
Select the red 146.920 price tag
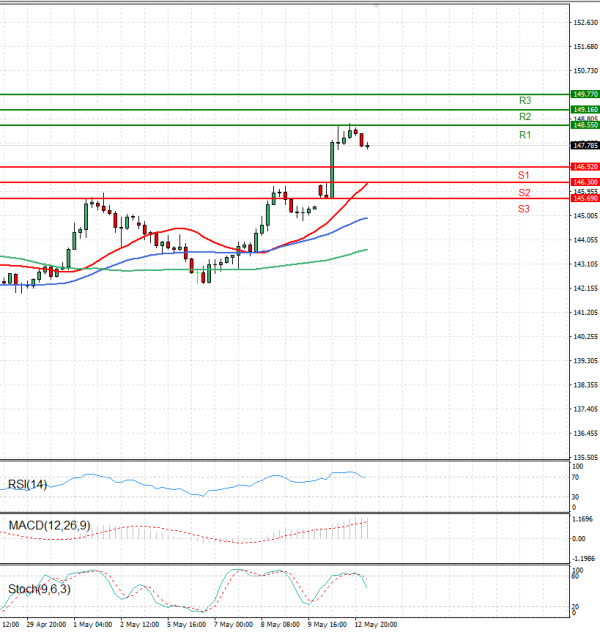click(584, 166)
